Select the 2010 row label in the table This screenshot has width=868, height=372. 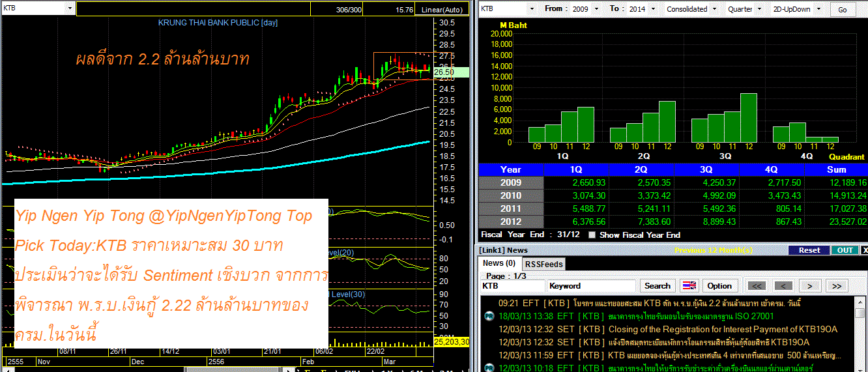click(510, 195)
